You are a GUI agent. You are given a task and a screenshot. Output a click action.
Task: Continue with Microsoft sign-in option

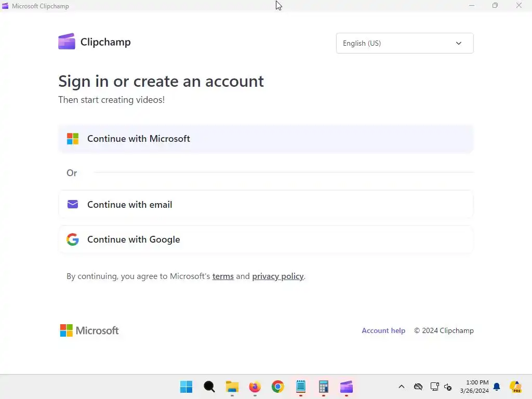click(x=265, y=139)
